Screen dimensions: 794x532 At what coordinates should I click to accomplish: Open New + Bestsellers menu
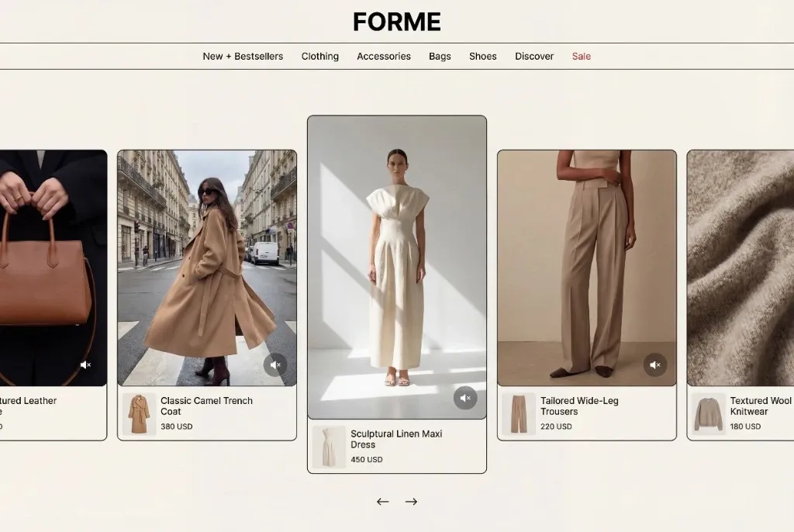point(243,57)
